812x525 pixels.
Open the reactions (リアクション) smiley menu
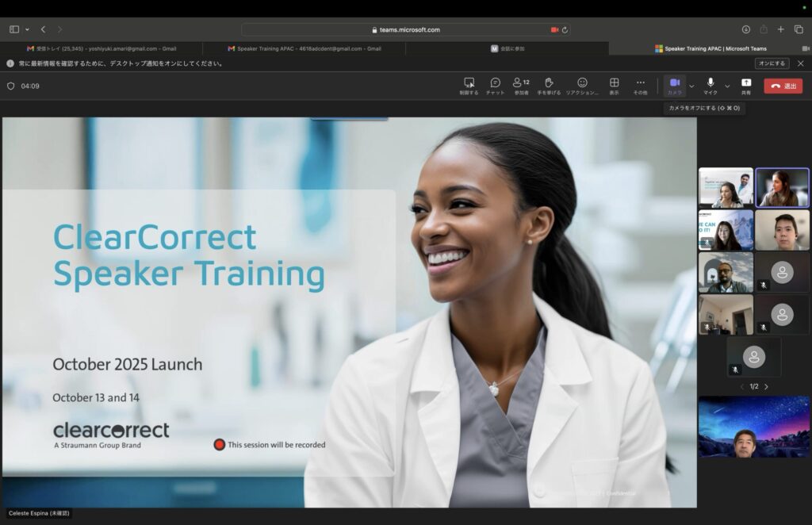[x=582, y=83]
